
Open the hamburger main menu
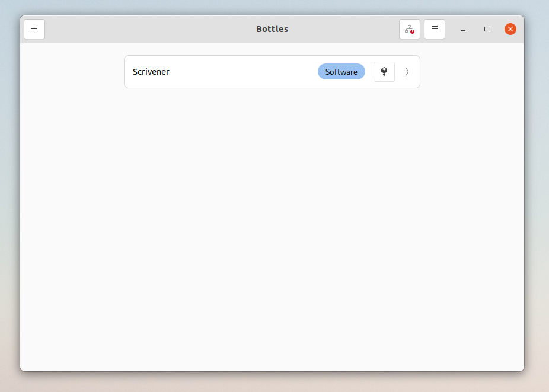(434, 29)
